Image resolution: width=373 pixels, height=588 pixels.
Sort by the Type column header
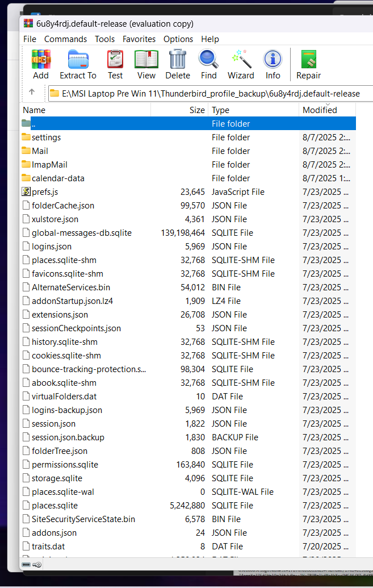click(x=253, y=110)
